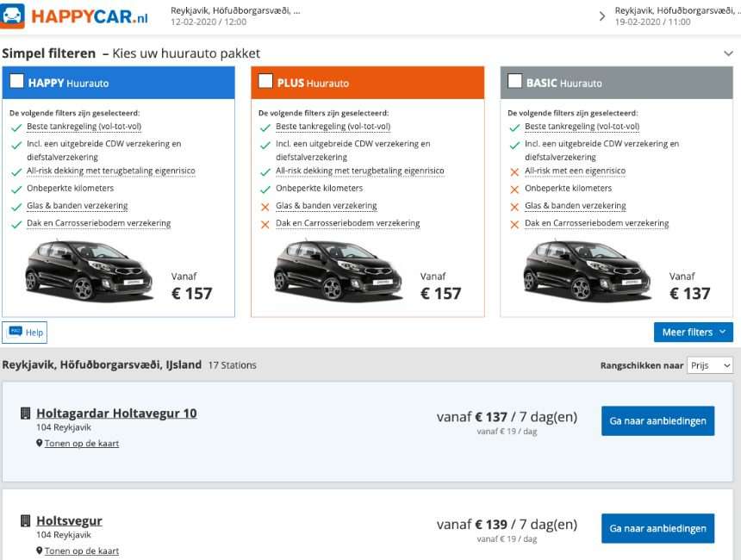
Task: Click BASIC card Glas & banden verzekering
Action: 576,206
